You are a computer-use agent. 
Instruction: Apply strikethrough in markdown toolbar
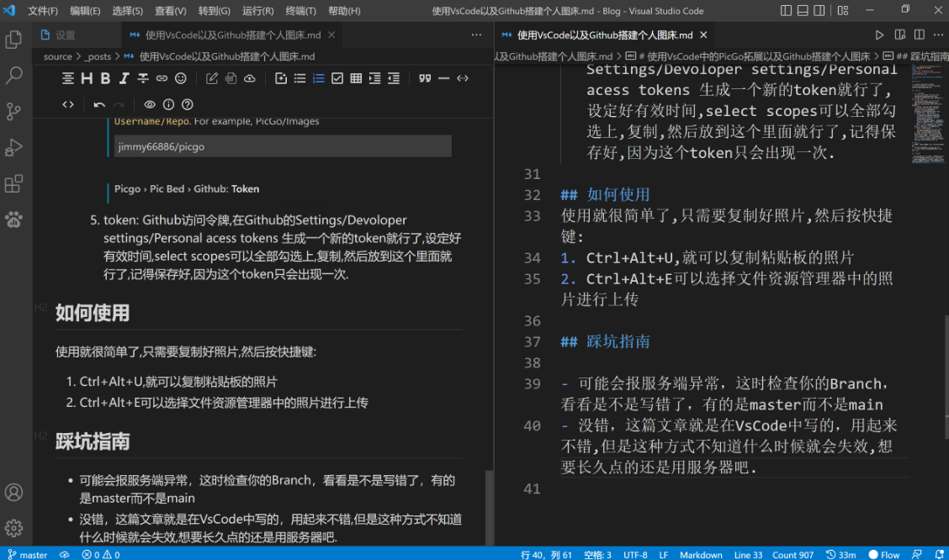tap(143, 78)
